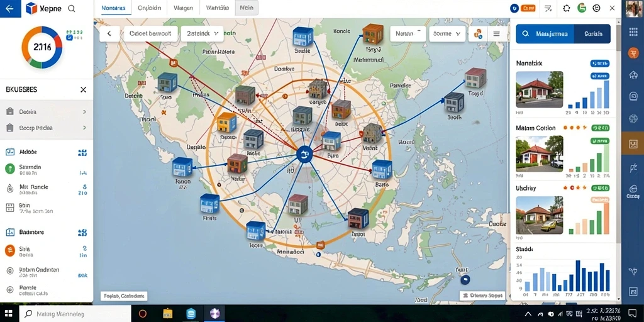Click the Nanatark house thumbnail
The width and height of the screenshot is (644, 322).
click(539, 89)
